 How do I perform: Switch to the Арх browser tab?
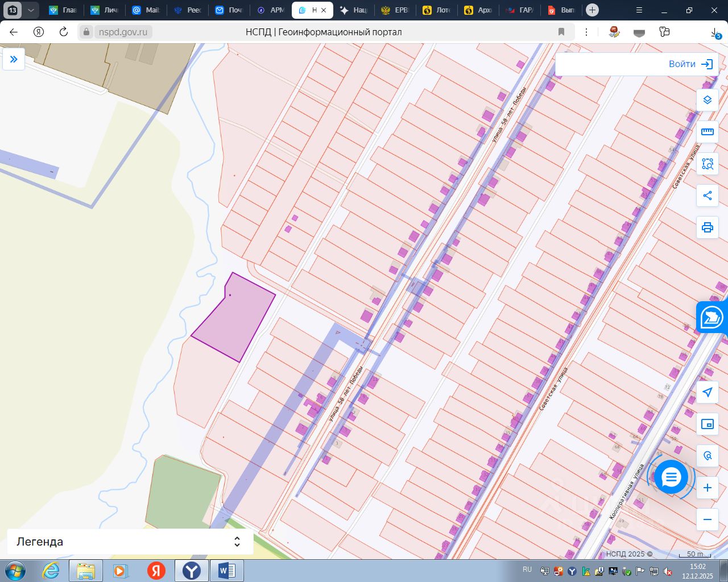coord(478,10)
